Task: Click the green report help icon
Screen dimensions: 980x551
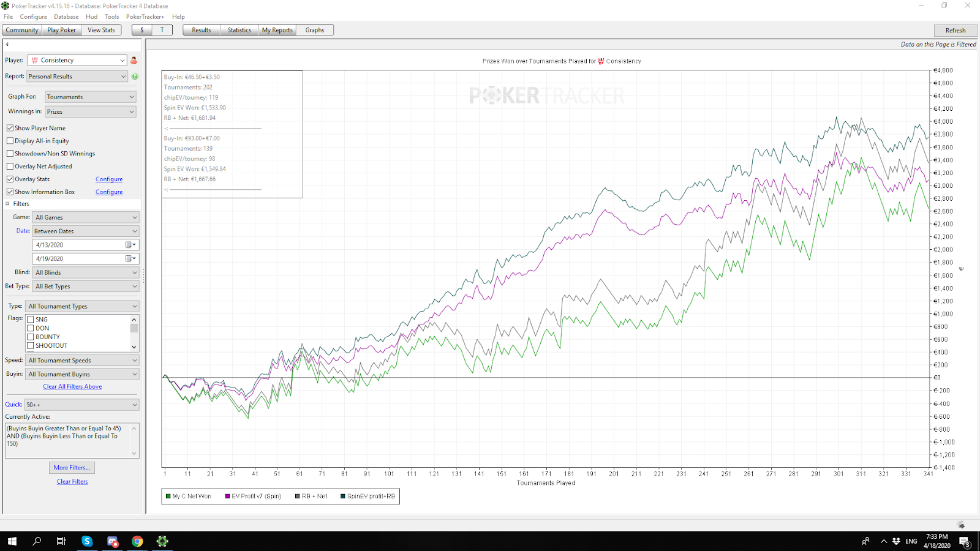Action: click(x=135, y=77)
